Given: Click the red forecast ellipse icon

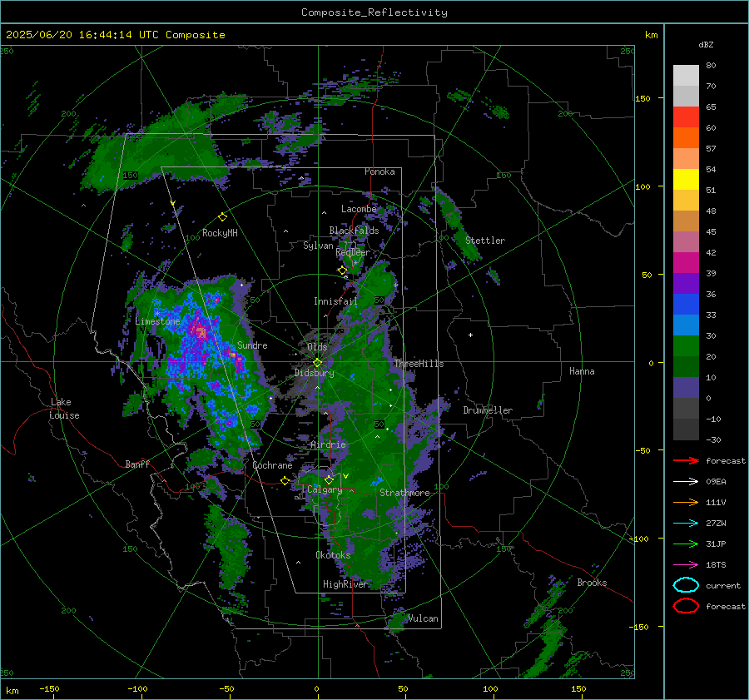Looking at the screenshot, I should [686, 606].
